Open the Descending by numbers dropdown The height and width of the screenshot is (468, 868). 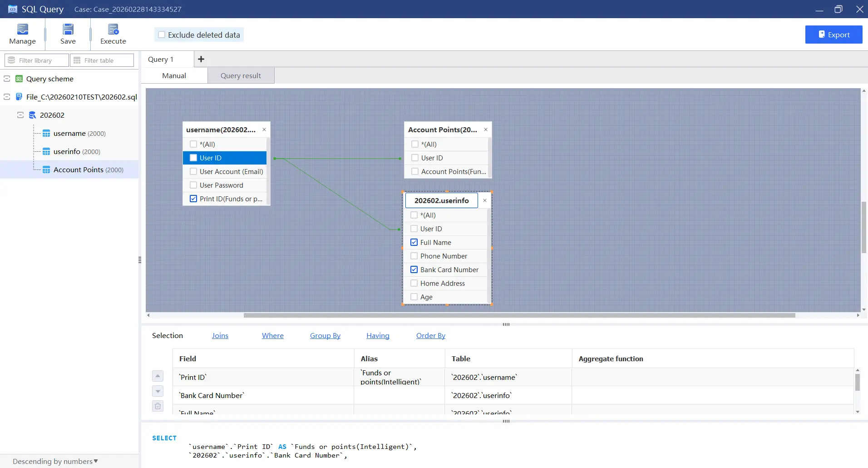pos(54,461)
